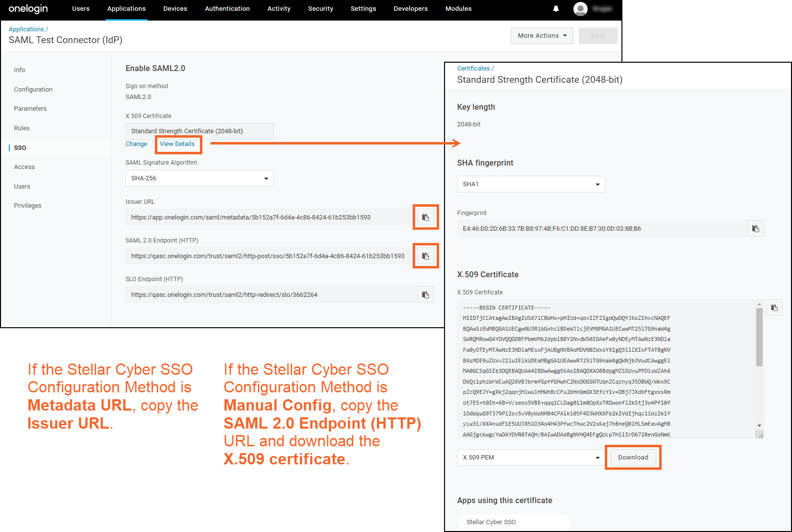This screenshot has width=792, height=532.
Task: Open notifications via the bell icon
Action: click(x=556, y=9)
